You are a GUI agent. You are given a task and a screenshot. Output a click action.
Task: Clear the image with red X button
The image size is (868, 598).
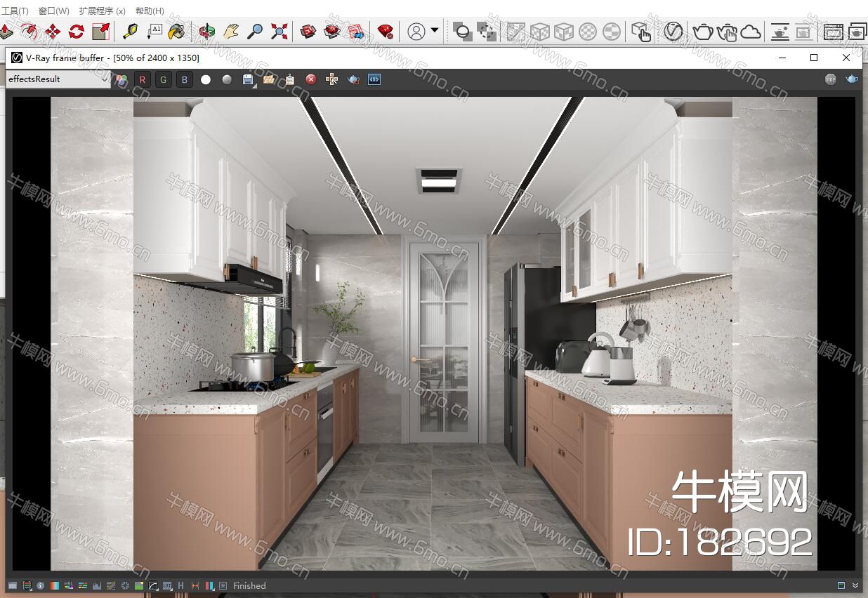(x=311, y=79)
